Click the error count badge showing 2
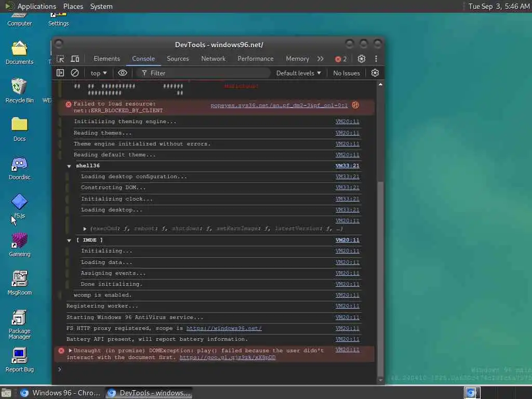This screenshot has width=532, height=399. tap(341, 59)
